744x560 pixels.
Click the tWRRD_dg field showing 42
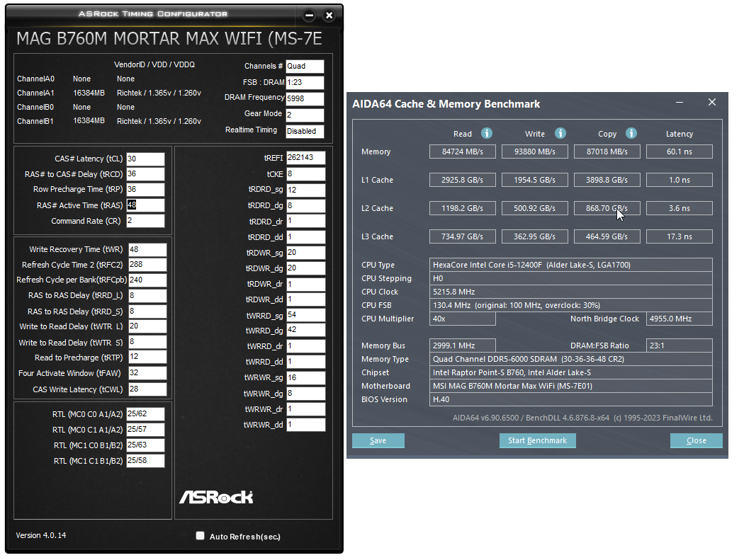[305, 330]
